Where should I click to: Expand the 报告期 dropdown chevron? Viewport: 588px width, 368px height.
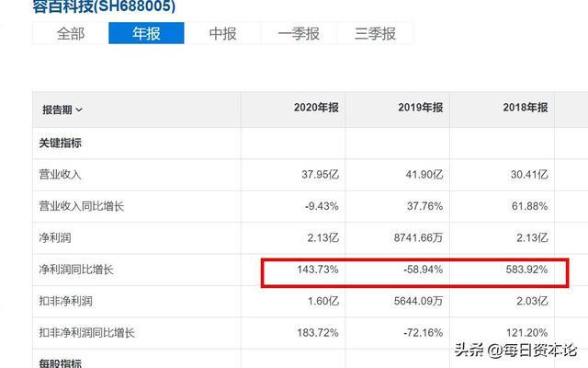(79, 110)
